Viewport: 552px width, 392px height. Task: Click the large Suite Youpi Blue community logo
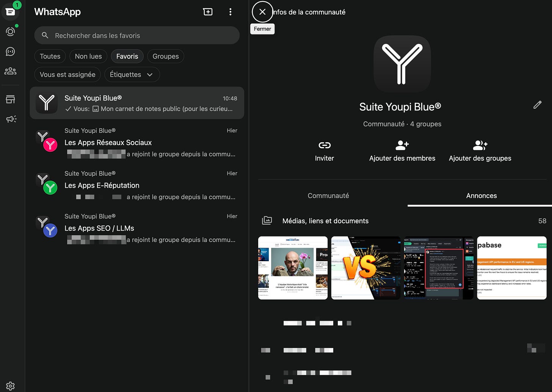click(402, 64)
